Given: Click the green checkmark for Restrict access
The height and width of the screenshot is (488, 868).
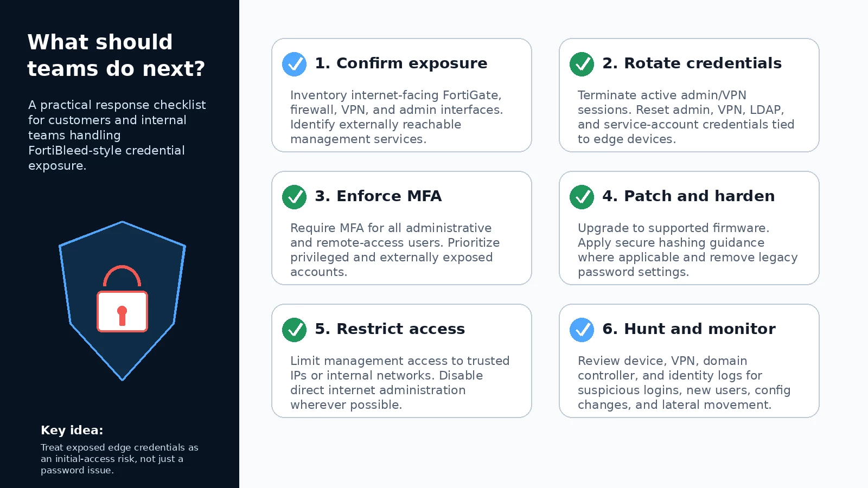Looking at the screenshot, I should [294, 330].
